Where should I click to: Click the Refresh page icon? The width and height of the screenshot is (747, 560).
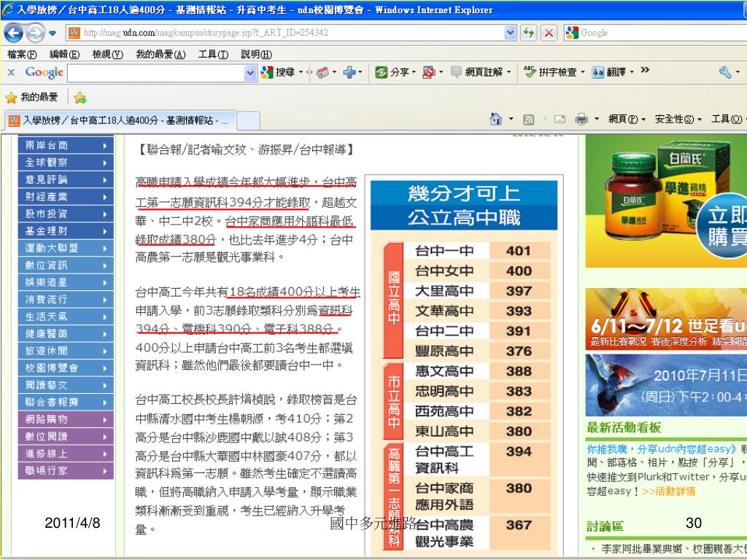tap(529, 34)
